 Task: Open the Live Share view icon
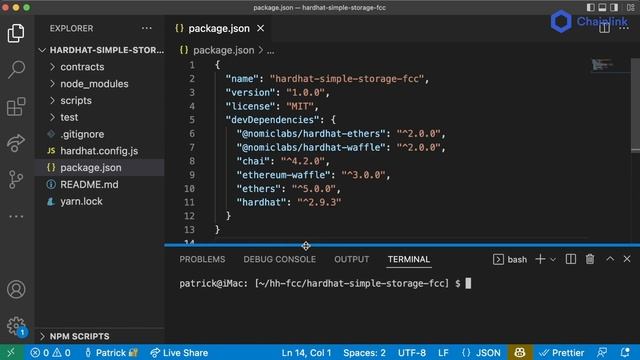(x=16, y=142)
